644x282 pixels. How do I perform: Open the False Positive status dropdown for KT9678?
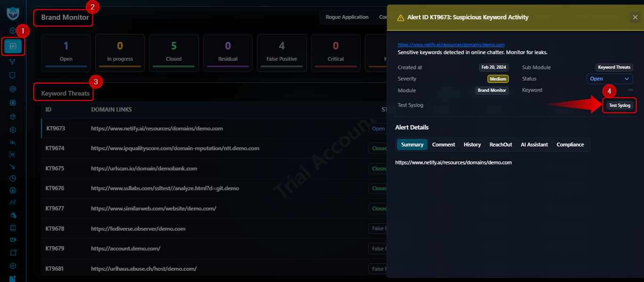point(378,228)
